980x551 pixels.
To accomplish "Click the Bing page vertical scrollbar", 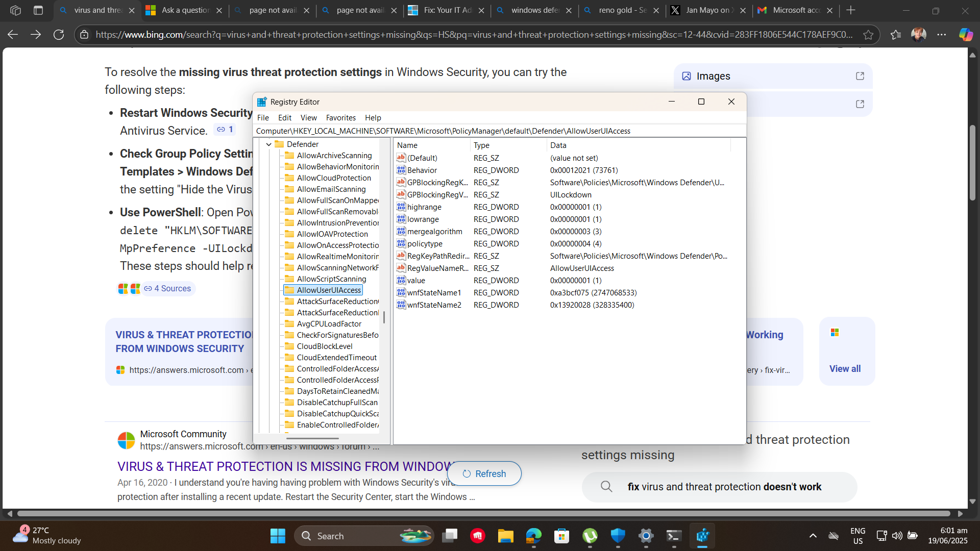I will click(x=972, y=162).
